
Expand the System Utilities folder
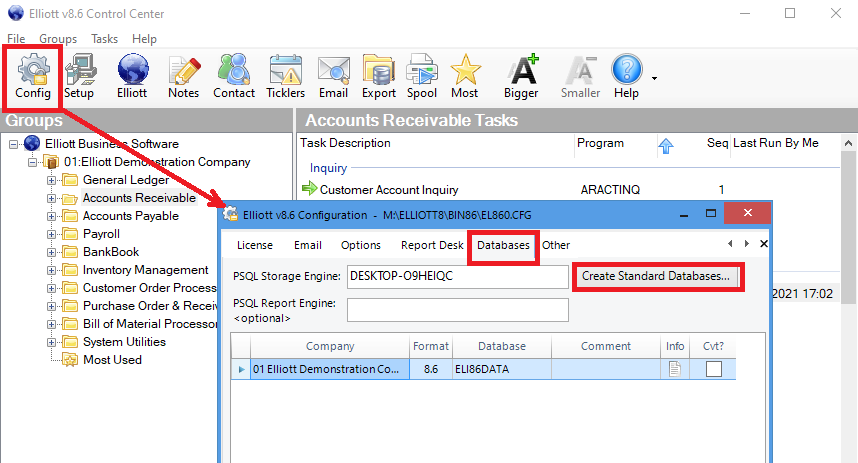(x=51, y=343)
